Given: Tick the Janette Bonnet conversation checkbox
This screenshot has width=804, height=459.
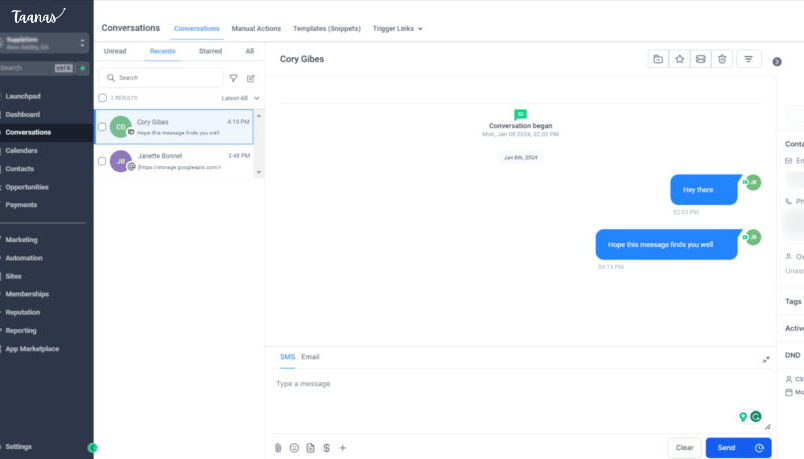Looking at the screenshot, I should point(102,161).
